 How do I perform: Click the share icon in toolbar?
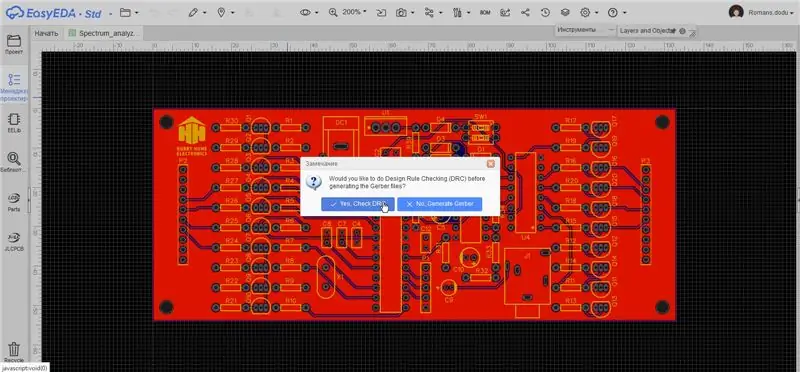pos(525,12)
